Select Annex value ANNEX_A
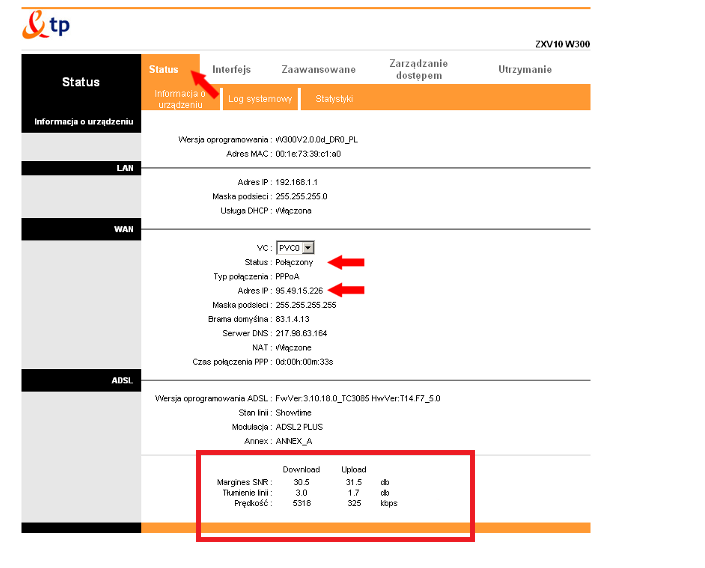The image size is (705, 568). click(294, 441)
